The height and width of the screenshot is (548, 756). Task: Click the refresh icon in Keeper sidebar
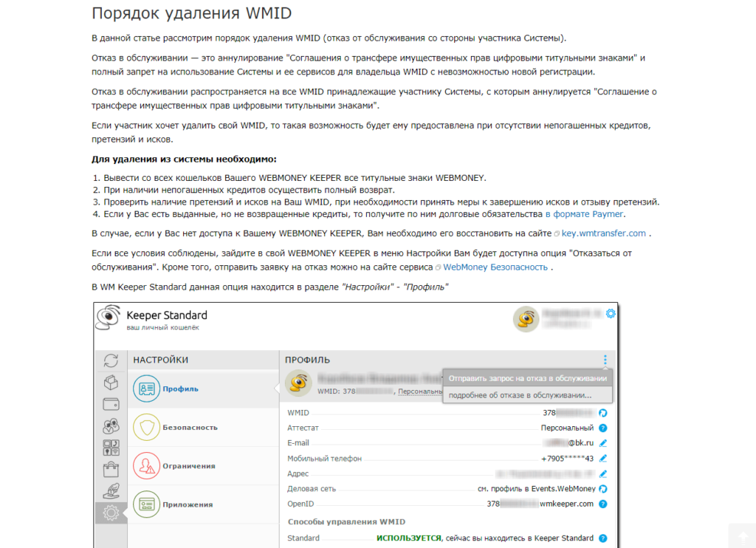[111, 360]
